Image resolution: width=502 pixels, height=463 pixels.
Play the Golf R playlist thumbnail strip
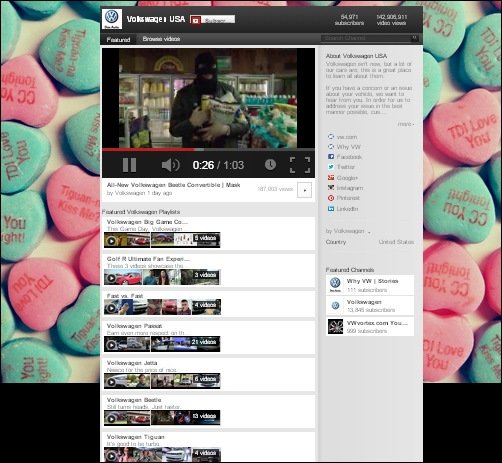pyautogui.click(x=162, y=277)
